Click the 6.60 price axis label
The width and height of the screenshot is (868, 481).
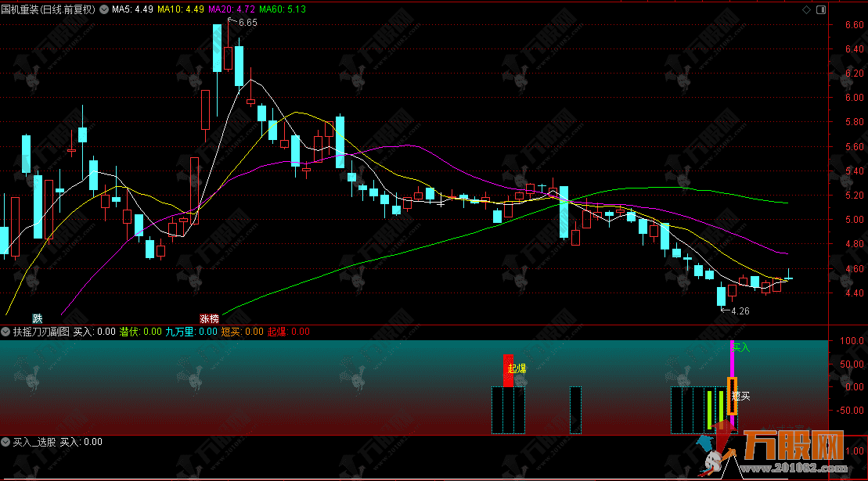[x=854, y=25]
